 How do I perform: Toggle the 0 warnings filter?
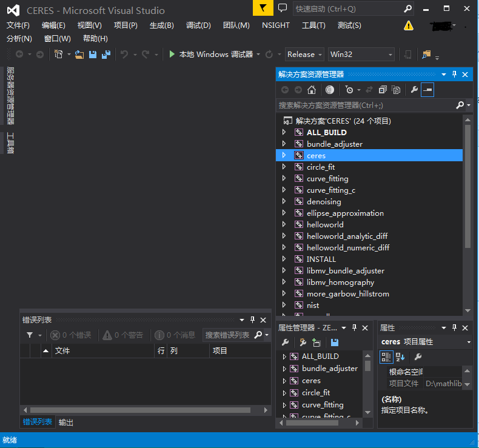coord(123,335)
